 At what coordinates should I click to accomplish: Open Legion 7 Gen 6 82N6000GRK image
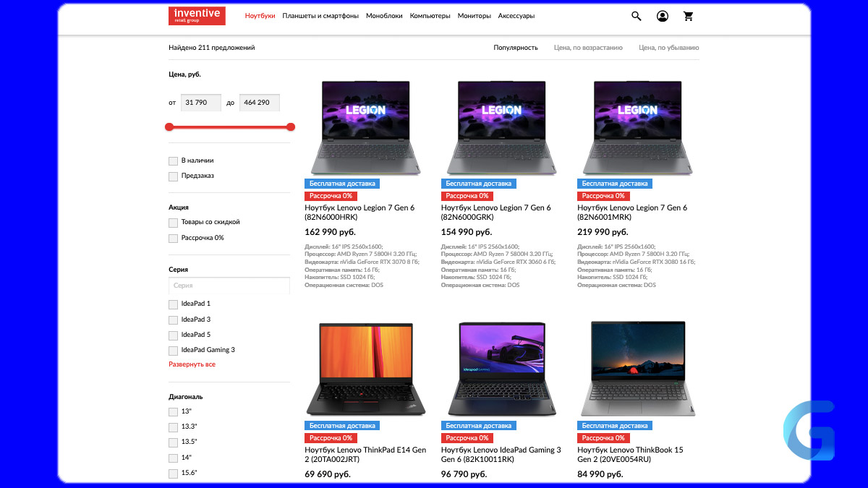pyautogui.click(x=502, y=127)
